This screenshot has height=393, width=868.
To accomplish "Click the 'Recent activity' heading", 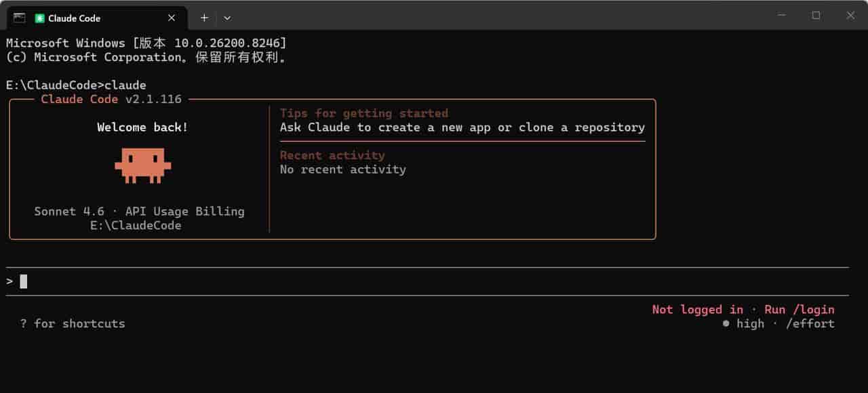I will (332, 155).
